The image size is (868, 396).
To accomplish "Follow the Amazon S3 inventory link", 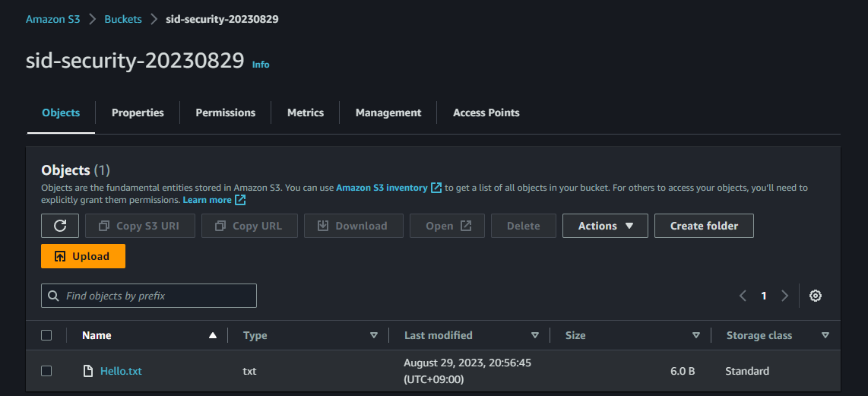I will coord(382,188).
